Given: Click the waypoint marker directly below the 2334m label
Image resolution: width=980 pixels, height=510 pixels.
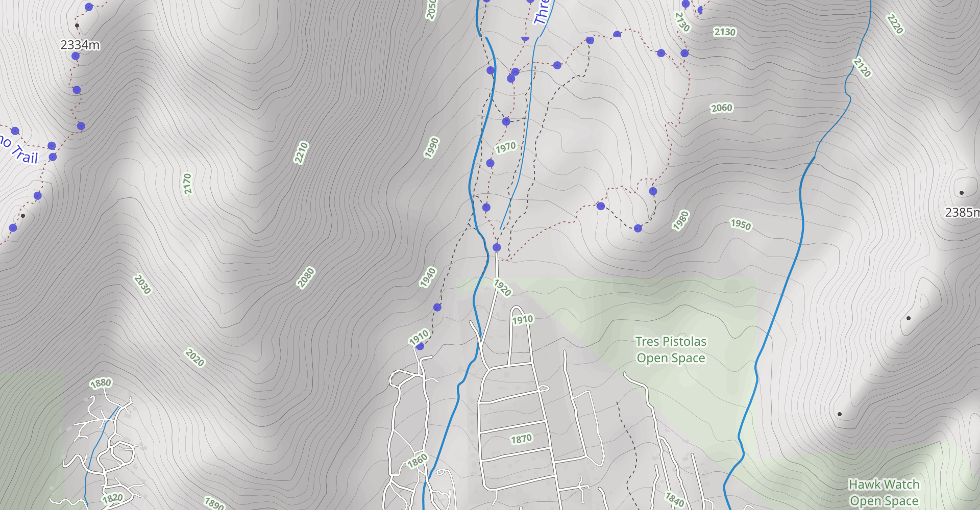Looking at the screenshot, I should tap(76, 56).
